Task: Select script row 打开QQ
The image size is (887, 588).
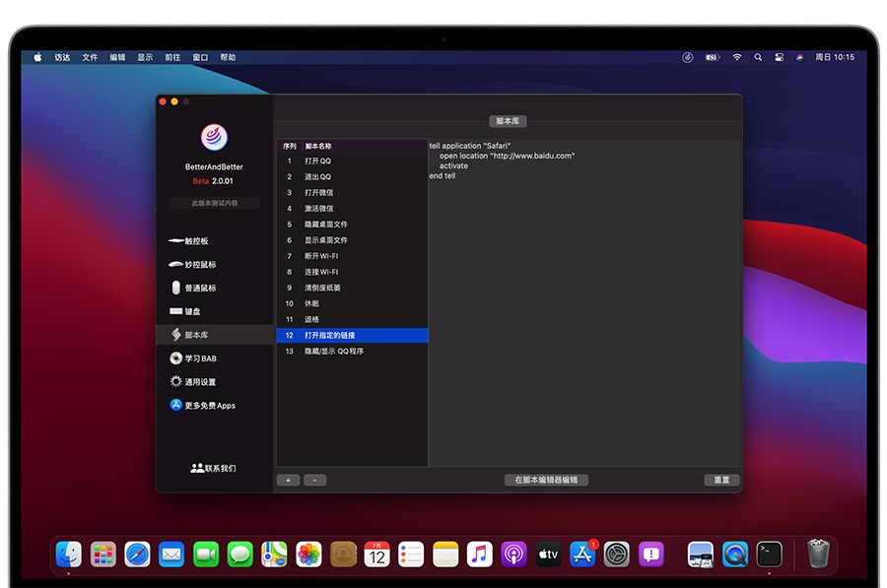Action: click(352, 162)
